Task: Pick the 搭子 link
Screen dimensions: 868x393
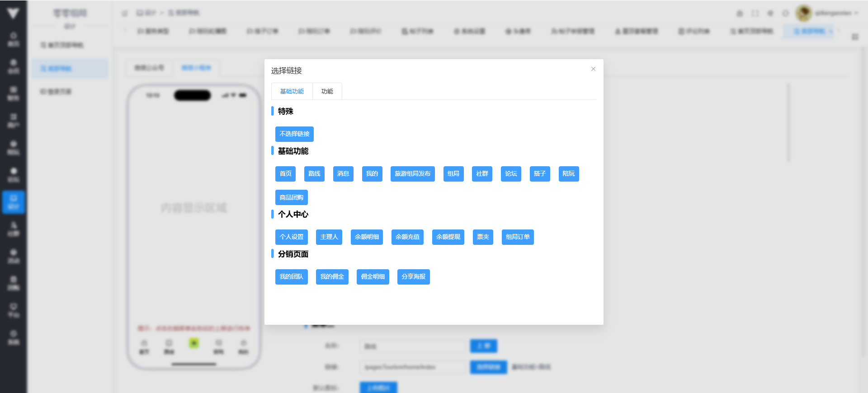Action: coord(540,174)
